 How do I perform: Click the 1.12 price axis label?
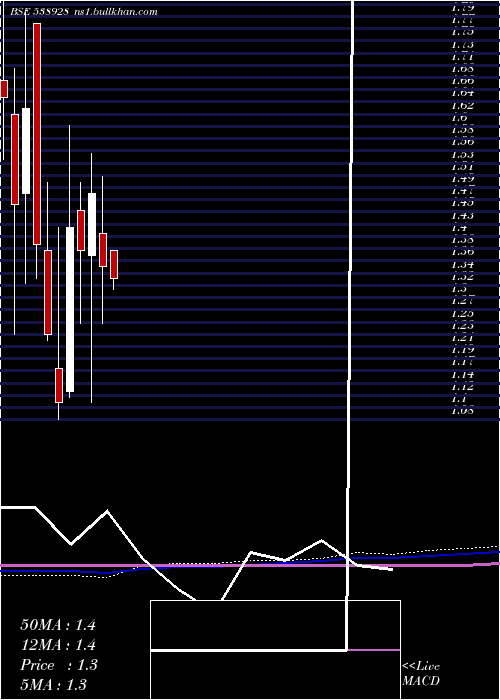[462, 387]
